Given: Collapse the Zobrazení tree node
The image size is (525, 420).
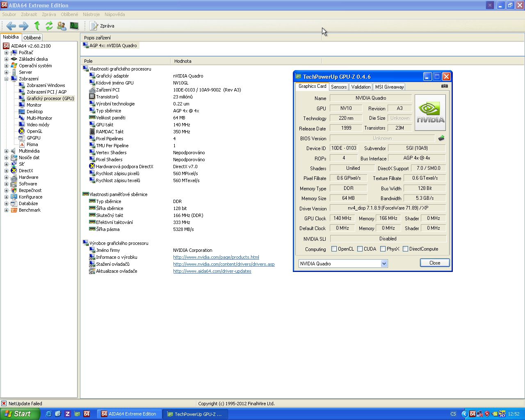Looking at the screenshot, I should [x=6, y=79].
